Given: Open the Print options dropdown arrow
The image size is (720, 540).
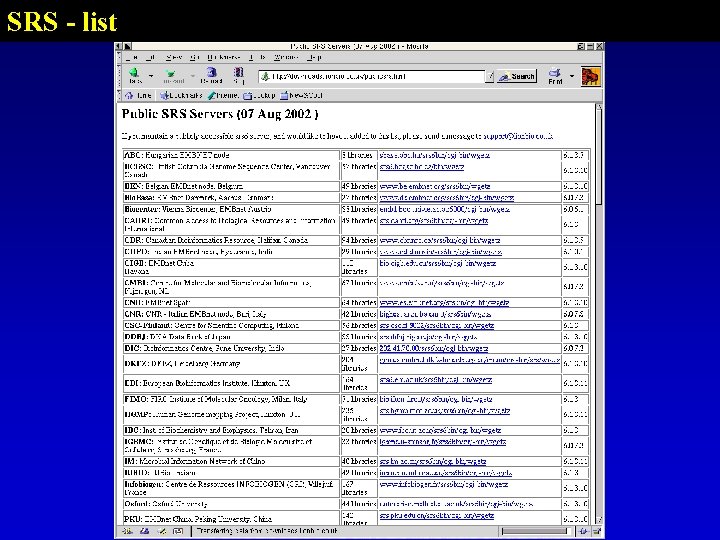Looking at the screenshot, I should [x=572, y=76].
